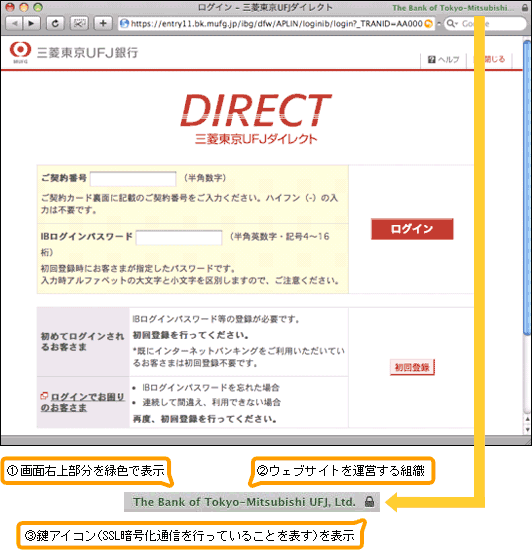The width and height of the screenshot is (532, 550).
Task: Open the search magnifier dropdown
Action: pos(452,24)
